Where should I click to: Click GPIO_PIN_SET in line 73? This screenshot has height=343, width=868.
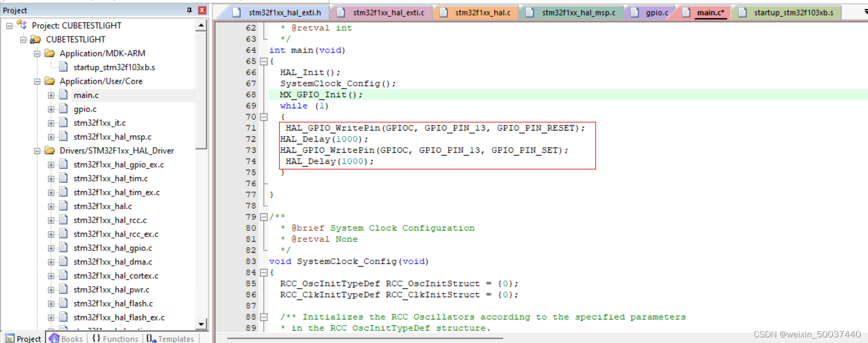(x=524, y=150)
